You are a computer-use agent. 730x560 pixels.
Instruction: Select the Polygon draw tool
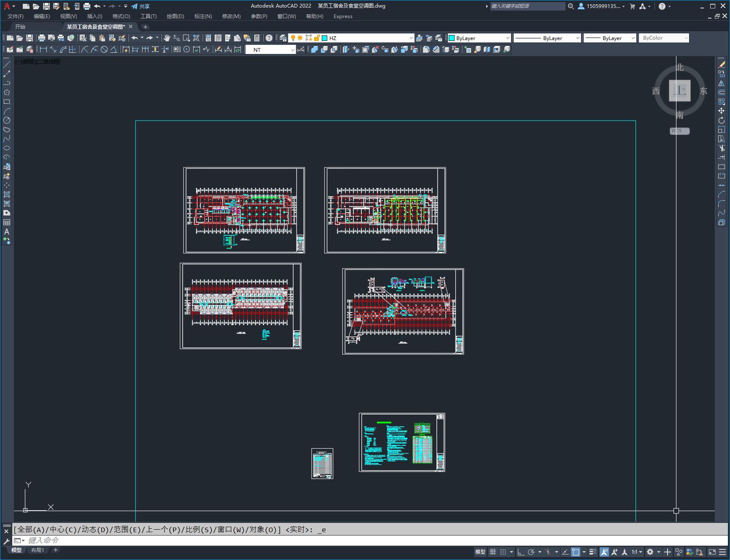[7, 92]
